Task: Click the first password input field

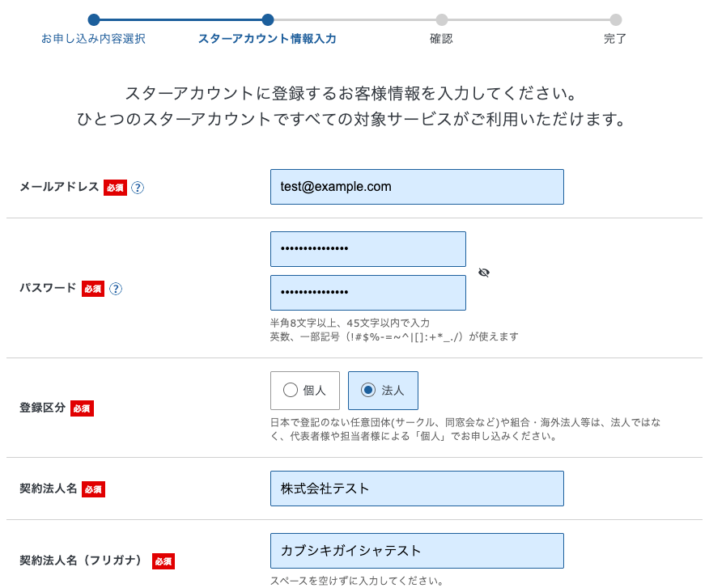Action: pyautogui.click(x=368, y=249)
